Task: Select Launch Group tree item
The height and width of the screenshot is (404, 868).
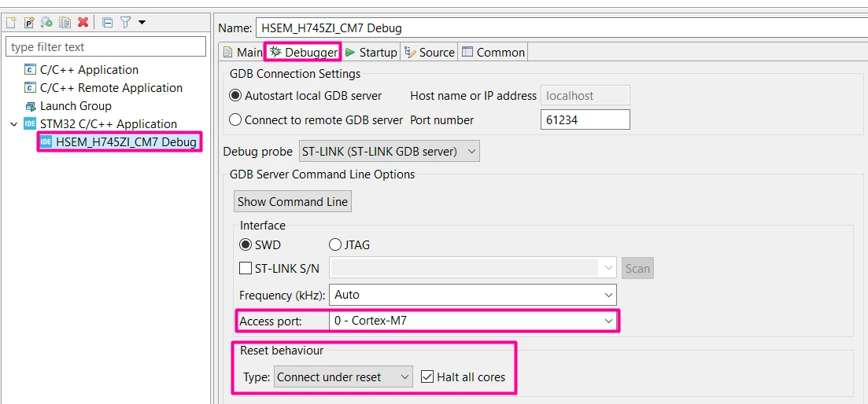Action: click(x=76, y=105)
